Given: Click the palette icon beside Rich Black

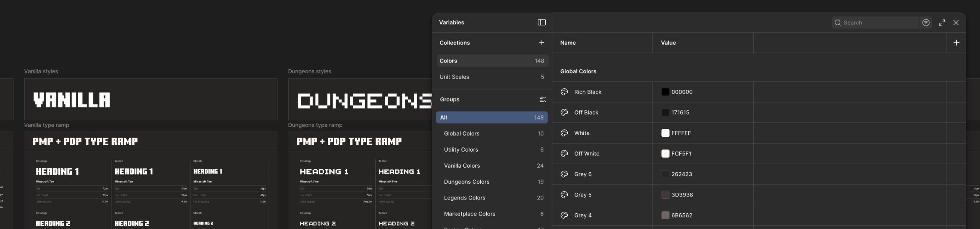Looking at the screenshot, I should [564, 92].
